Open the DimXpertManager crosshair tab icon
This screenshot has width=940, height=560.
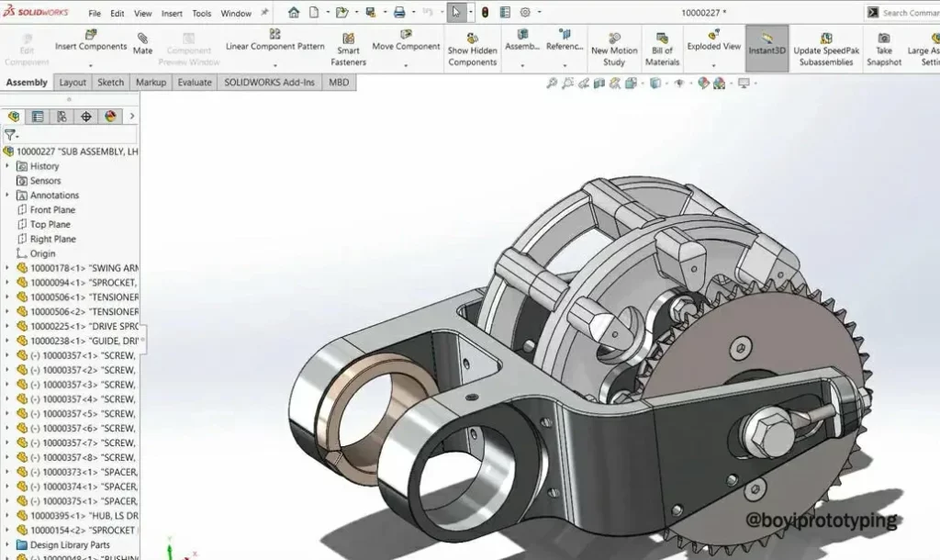(86, 117)
